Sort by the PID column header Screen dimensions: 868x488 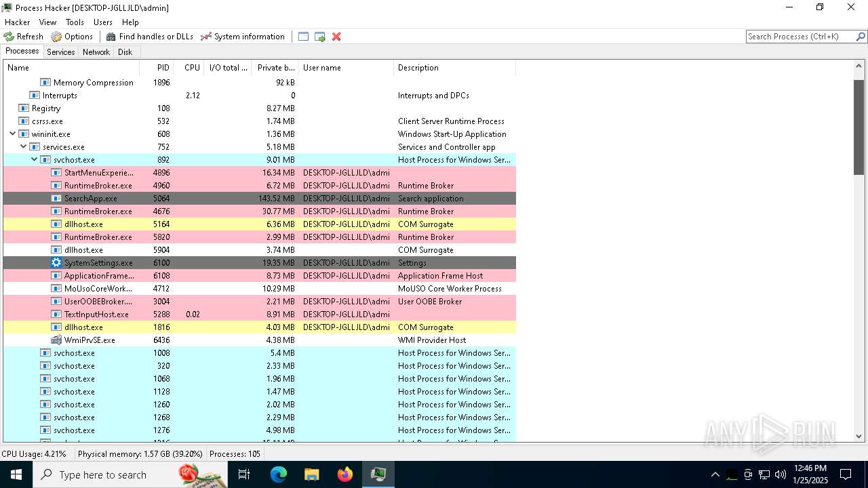click(x=157, y=68)
